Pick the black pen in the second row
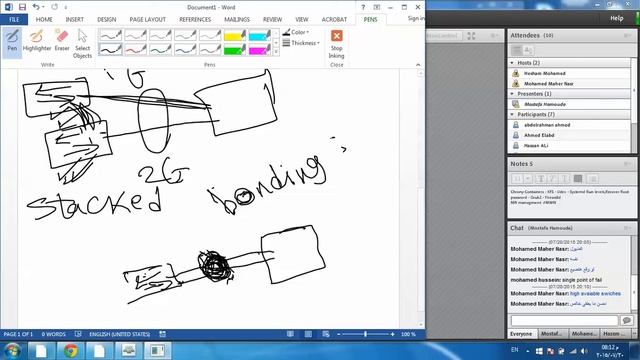Viewport: 640px width, 360px height. tap(110, 49)
